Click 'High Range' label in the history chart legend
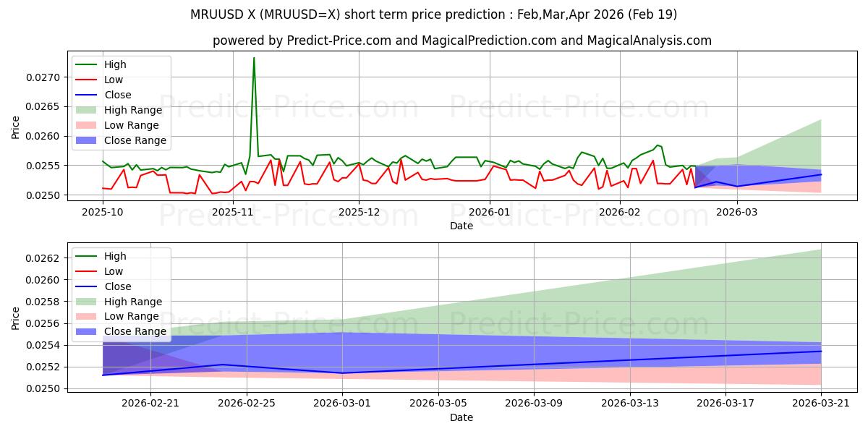Viewport: 868px width, 434px height. pos(133,110)
